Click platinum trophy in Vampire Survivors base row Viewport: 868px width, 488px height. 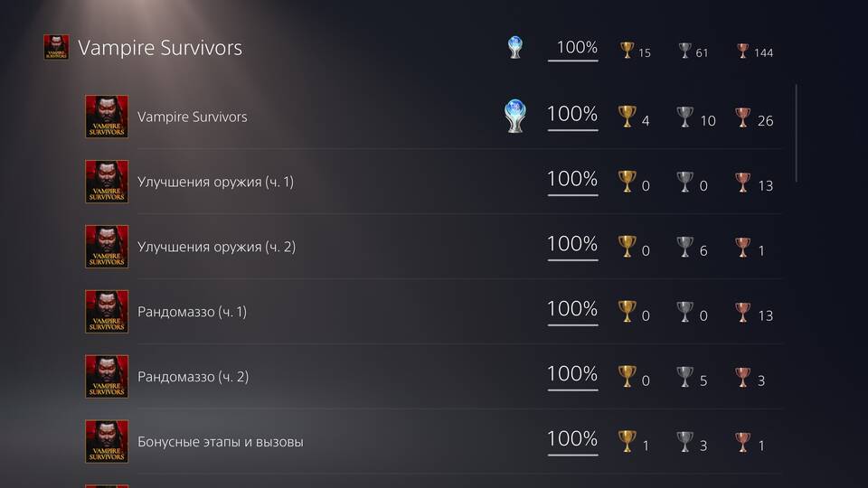tap(514, 116)
